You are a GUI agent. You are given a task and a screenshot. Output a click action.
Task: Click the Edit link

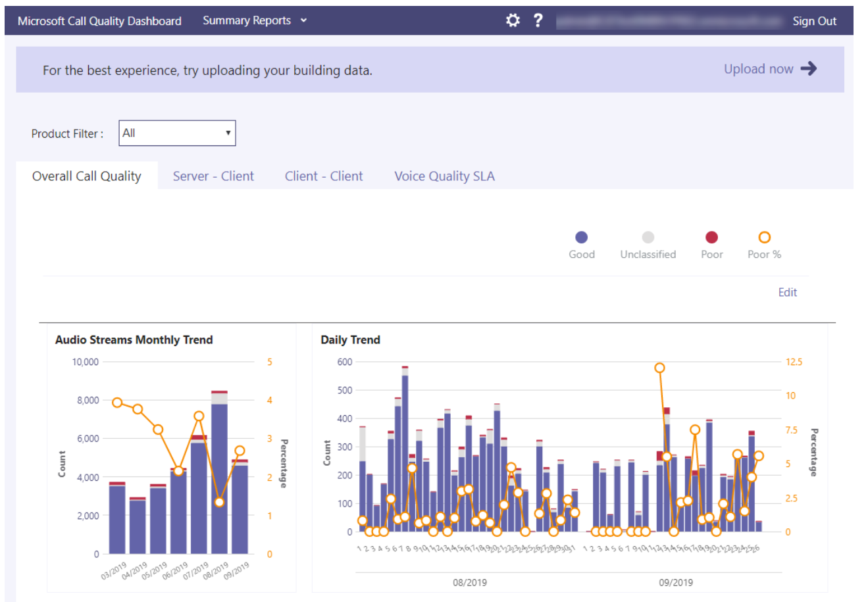[787, 292]
